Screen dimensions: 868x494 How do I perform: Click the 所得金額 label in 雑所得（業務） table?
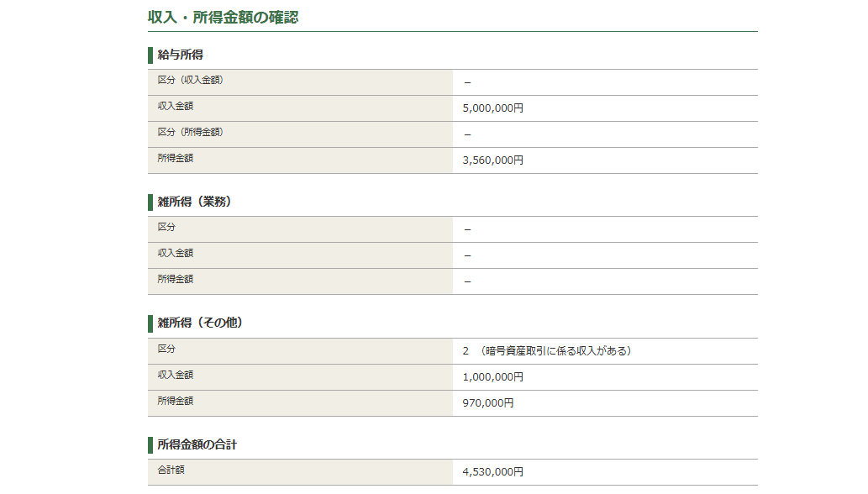(176, 280)
